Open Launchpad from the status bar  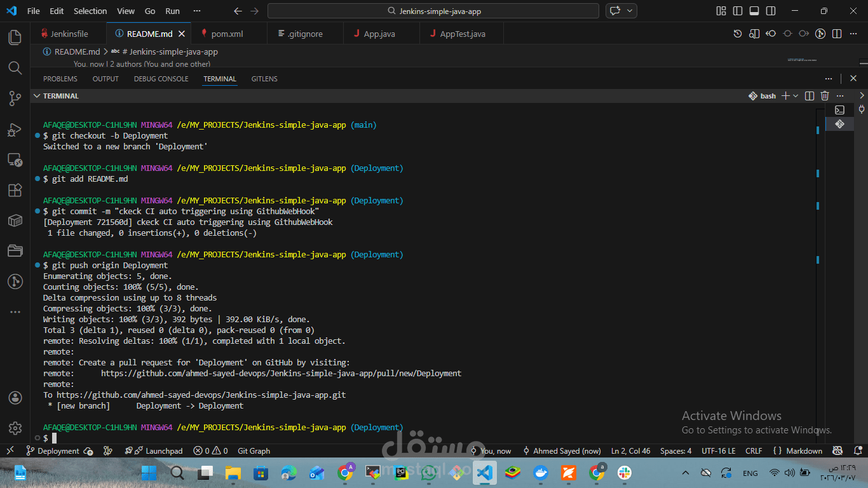[154, 451]
